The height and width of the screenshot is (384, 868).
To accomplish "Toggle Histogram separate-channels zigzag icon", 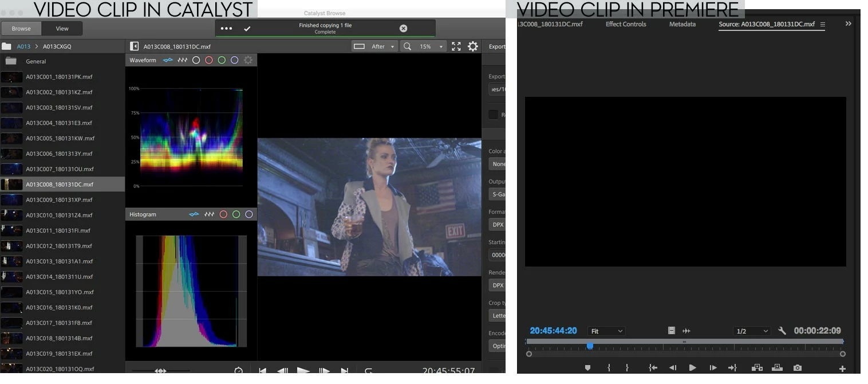I will [x=209, y=214].
